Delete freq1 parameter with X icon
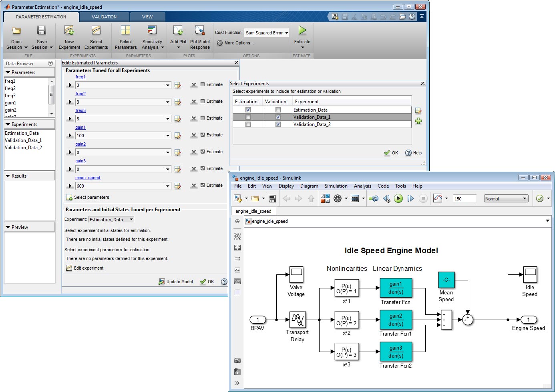 tap(194, 85)
